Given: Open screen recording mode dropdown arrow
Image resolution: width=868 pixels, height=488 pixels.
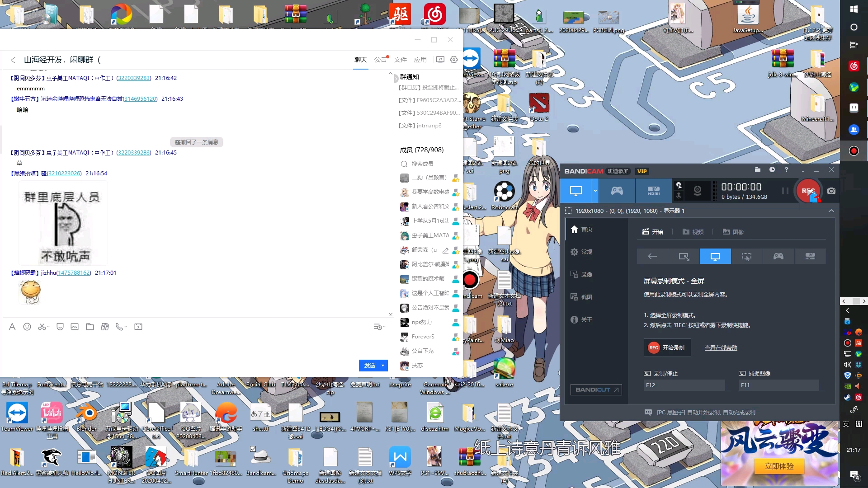Looking at the screenshot, I should point(595,191).
